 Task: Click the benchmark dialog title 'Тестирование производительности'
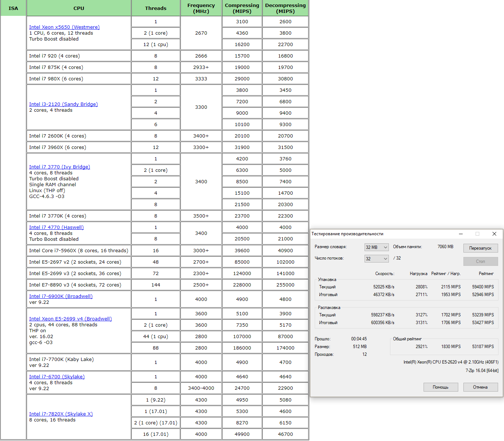[x=347, y=234]
